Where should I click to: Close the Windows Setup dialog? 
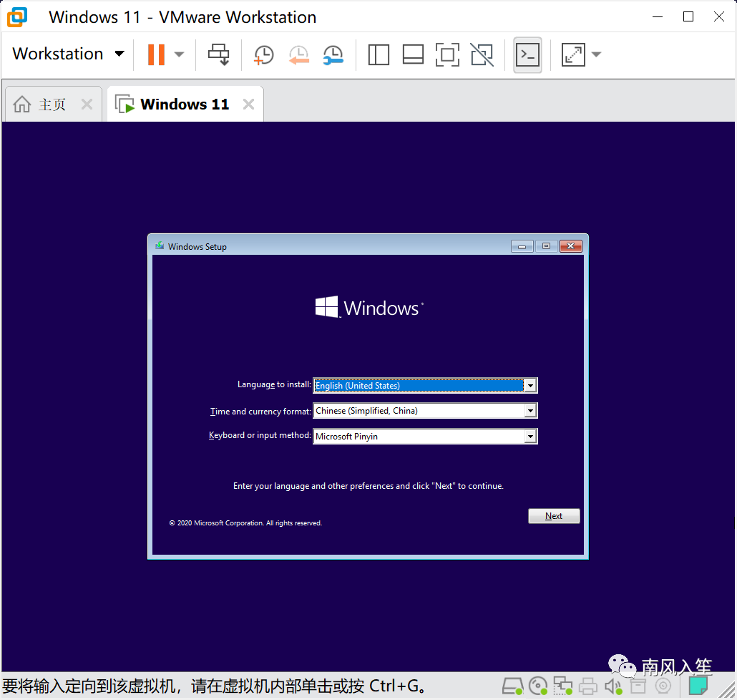pyautogui.click(x=570, y=246)
